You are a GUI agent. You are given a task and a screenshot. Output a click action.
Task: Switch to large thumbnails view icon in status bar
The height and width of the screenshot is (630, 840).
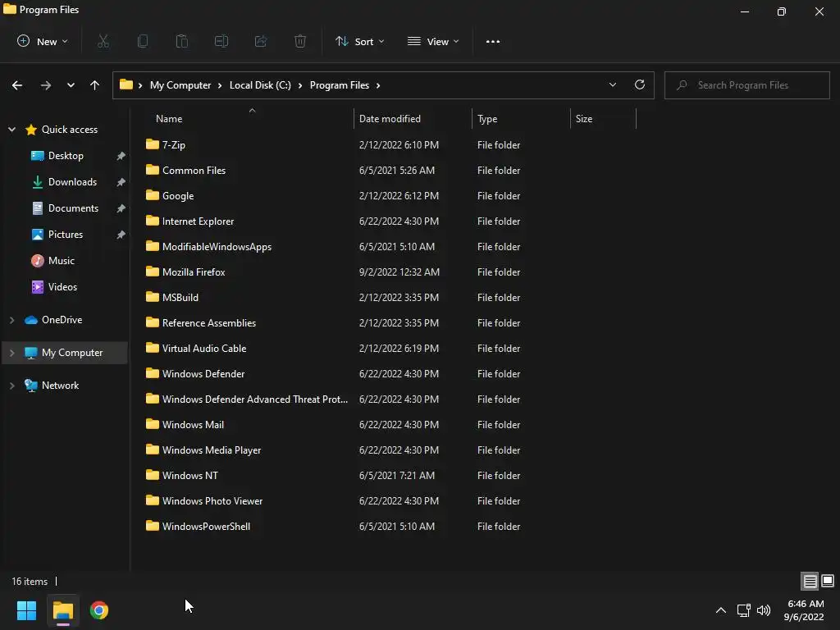[x=828, y=581]
